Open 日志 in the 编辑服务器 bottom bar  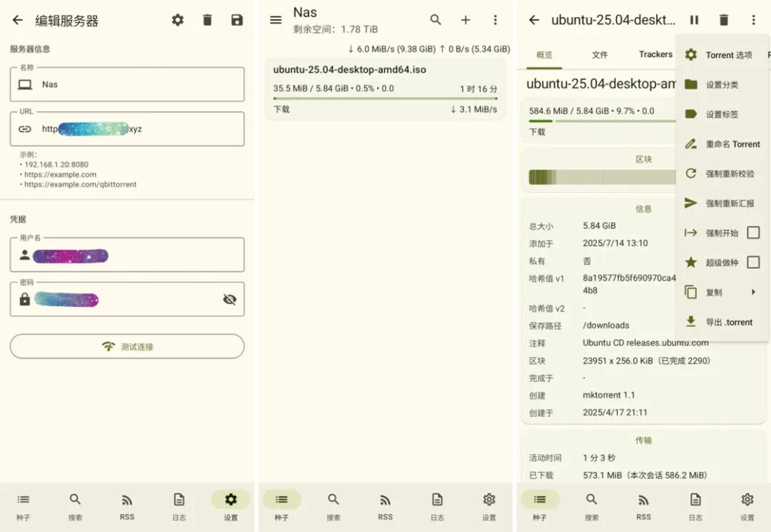(179, 506)
